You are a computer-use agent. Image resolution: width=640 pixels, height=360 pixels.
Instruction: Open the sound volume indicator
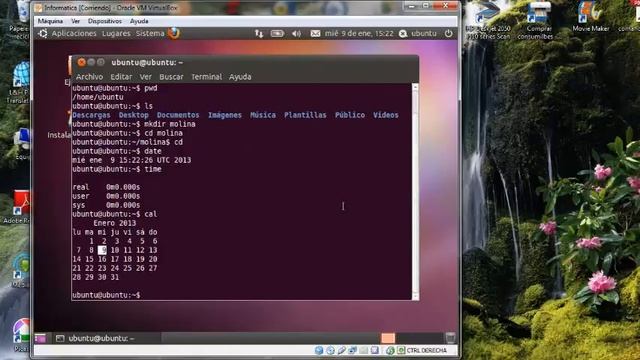[296, 34]
